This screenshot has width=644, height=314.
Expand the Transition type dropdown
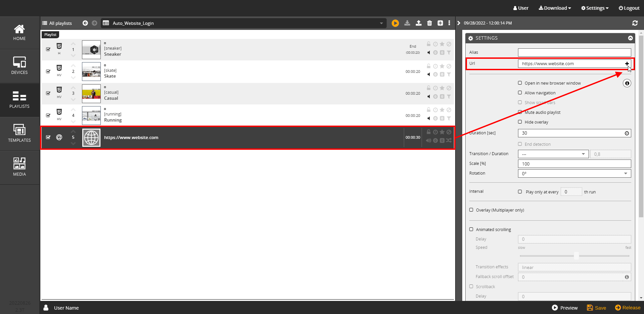(x=553, y=154)
